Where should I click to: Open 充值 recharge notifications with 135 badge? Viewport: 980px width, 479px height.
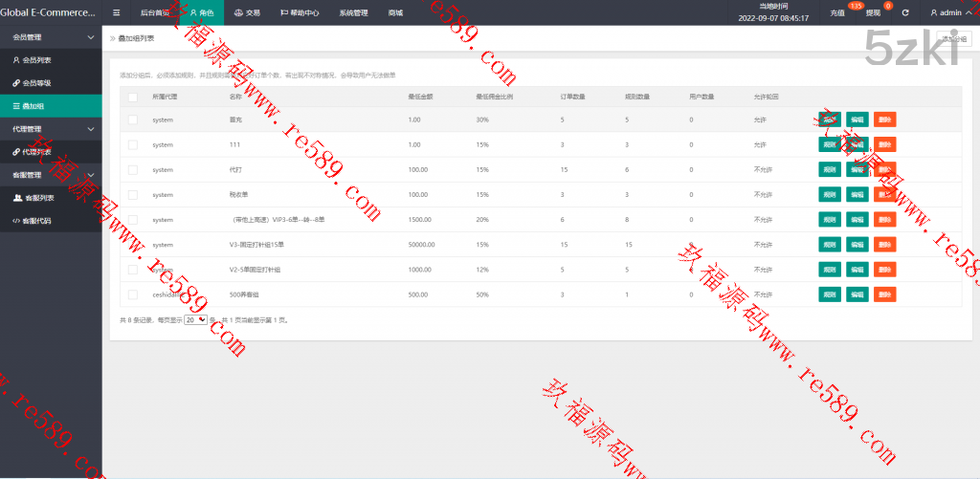click(839, 13)
